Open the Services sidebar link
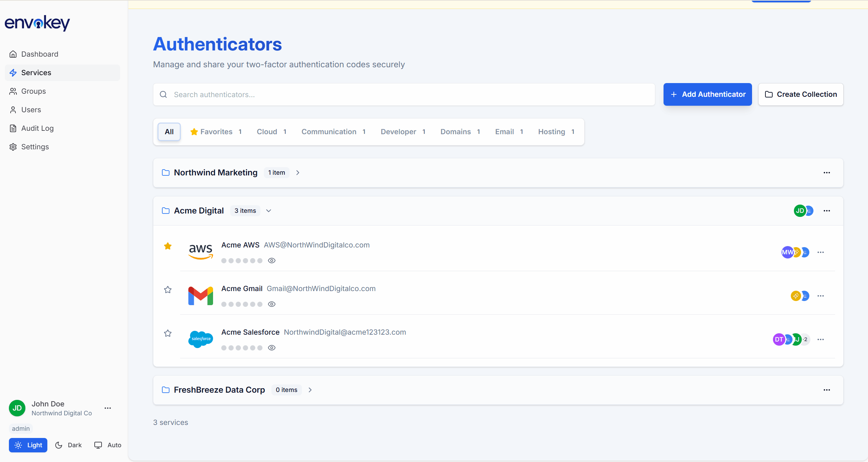 [x=62, y=73]
